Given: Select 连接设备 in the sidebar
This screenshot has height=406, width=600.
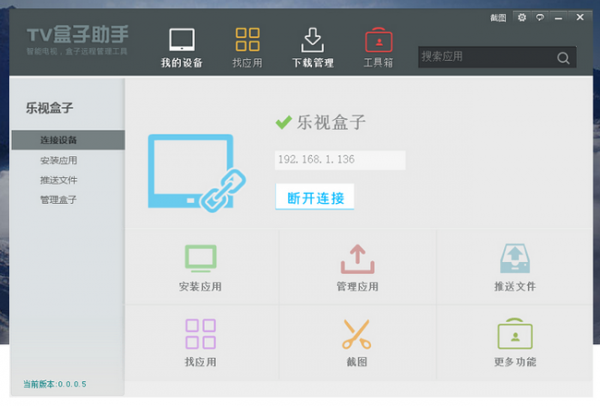Looking at the screenshot, I should click(x=59, y=140).
